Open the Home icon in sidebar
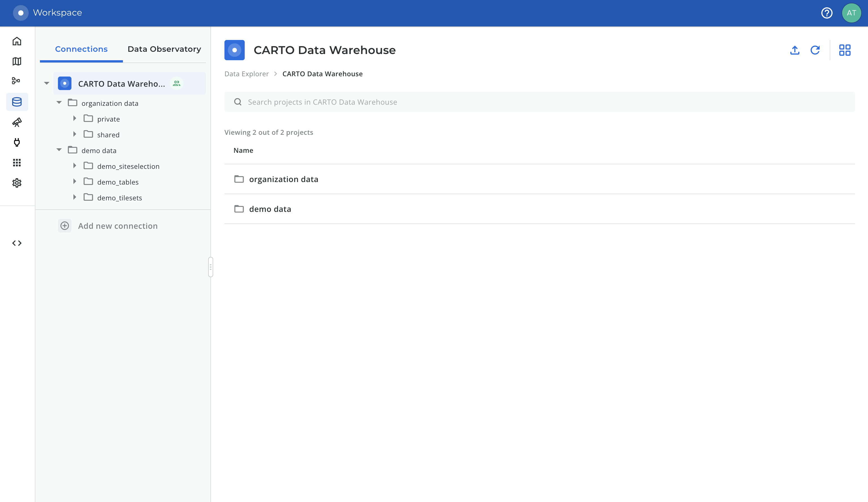The image size is (868, 502). coord(17,41)
